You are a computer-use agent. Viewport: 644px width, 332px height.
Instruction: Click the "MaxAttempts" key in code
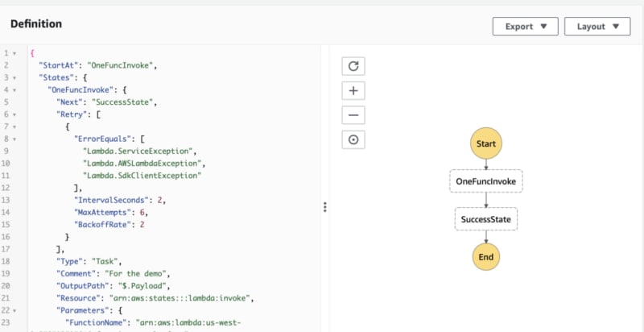pyautogui.click(x=102, y=213)
